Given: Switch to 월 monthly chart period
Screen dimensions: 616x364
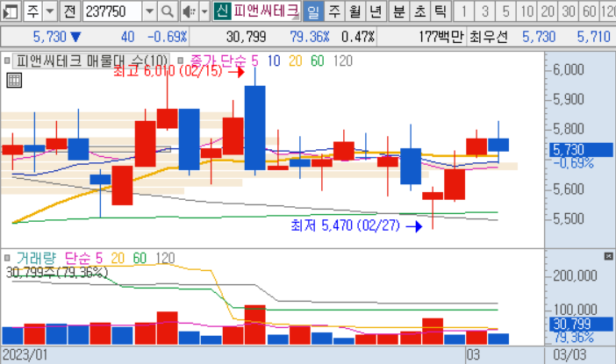Looking at the screenshot, I should [355, 11].
